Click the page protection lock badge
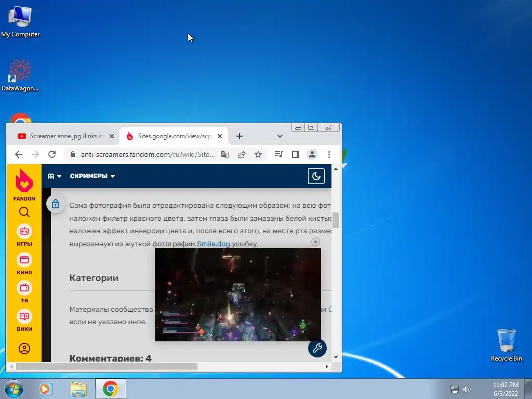The width and height of the screenshot is (532, 399). (56, 204)
